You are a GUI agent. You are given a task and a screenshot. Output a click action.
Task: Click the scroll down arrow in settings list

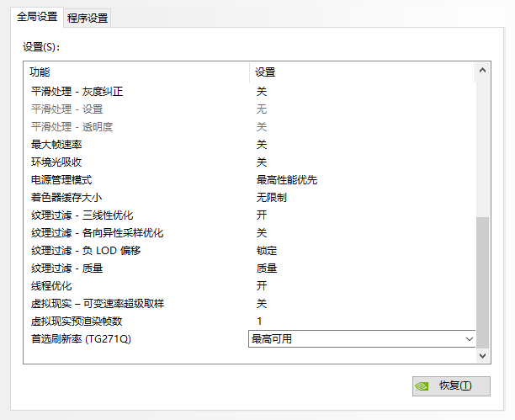click(x=482, y=355)
